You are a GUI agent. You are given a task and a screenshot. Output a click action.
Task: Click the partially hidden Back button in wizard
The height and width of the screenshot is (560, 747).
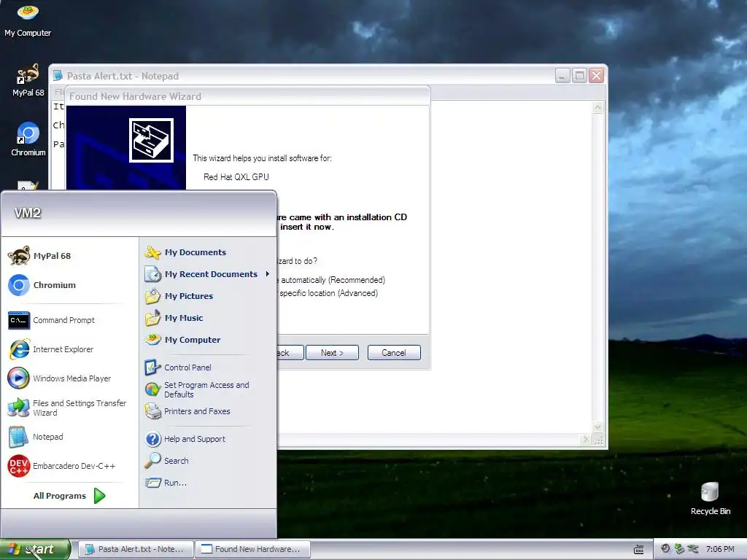coord(290,352)
